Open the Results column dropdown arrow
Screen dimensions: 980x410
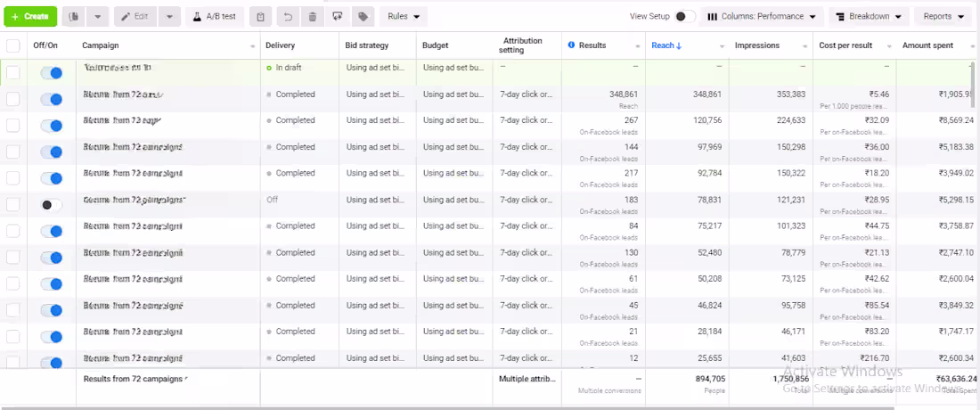(638, 46)
